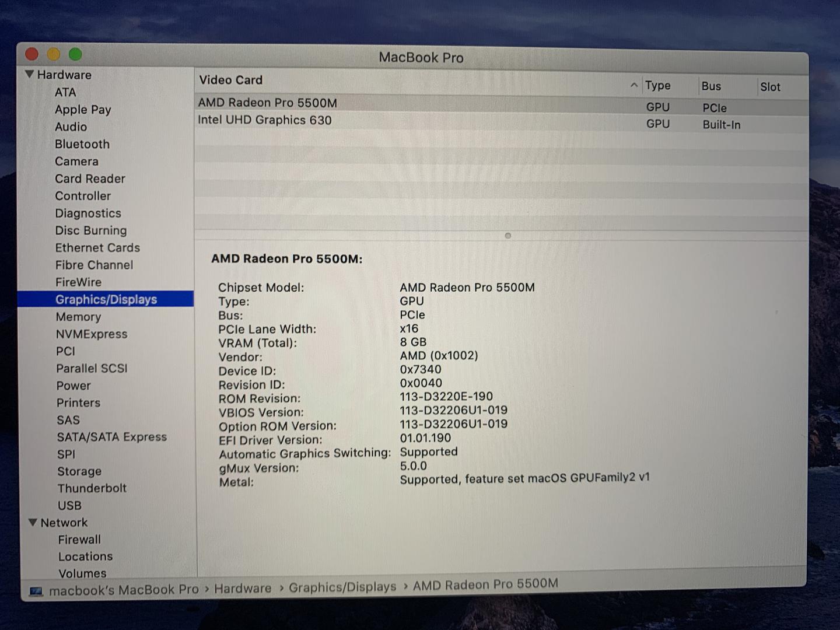840x630 pixels.
Task: Click the Graphics/Displays sidebar item
Action: 106,299
